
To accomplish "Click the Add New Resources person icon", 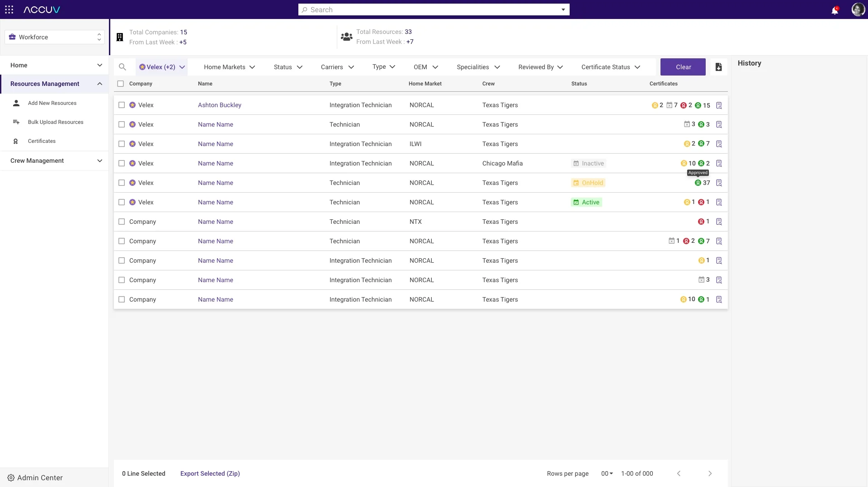I will pos(16,103).
